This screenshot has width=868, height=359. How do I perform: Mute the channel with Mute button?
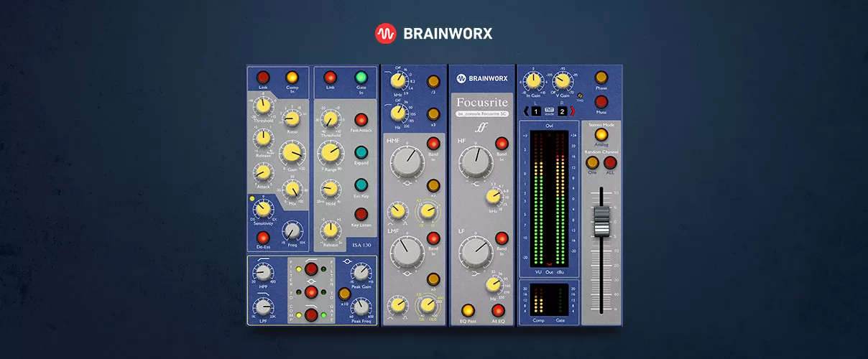pyautogui.click(x=601, y=101)
